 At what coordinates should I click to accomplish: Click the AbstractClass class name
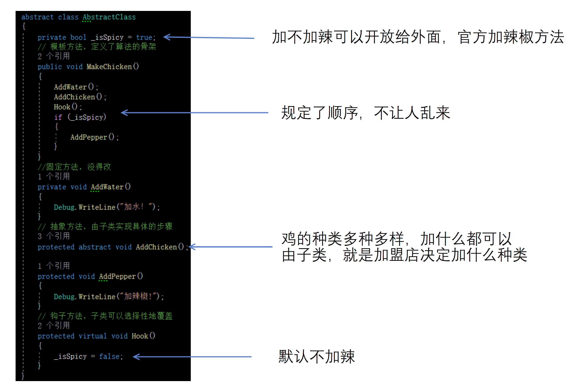[109, 17]
